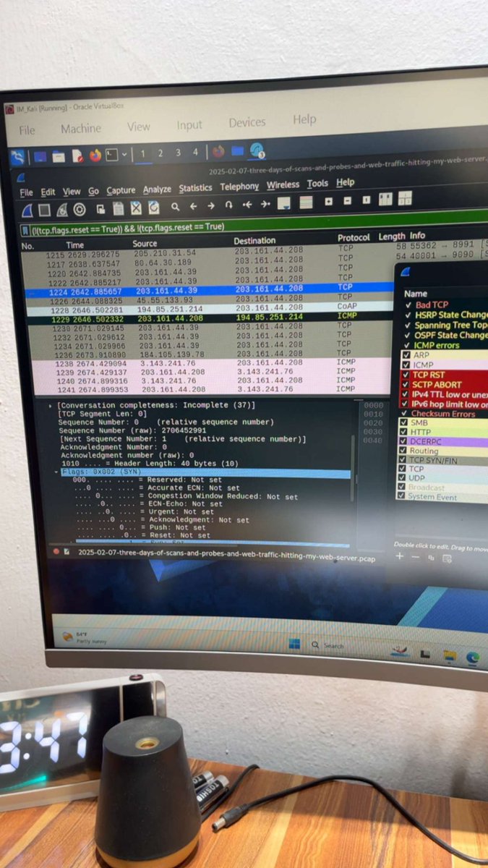Open the Telephony menu
Screen dimensions: 488x868
pyautogui.click(x=239, y=187)
